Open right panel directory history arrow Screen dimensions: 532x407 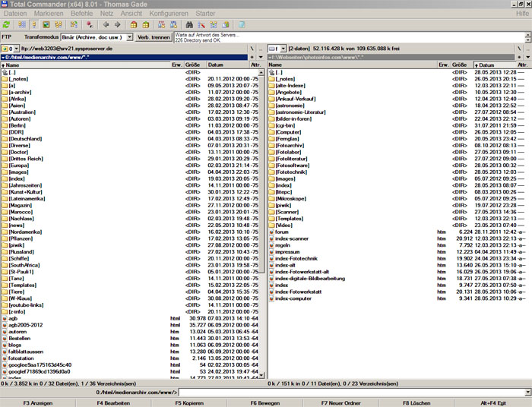click(x=528, y=57)
